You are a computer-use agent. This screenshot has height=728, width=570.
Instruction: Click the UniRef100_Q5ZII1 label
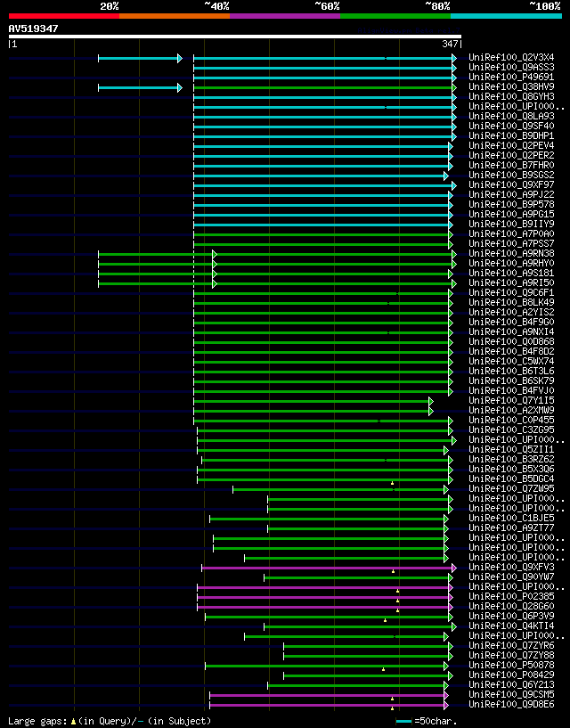511,449
